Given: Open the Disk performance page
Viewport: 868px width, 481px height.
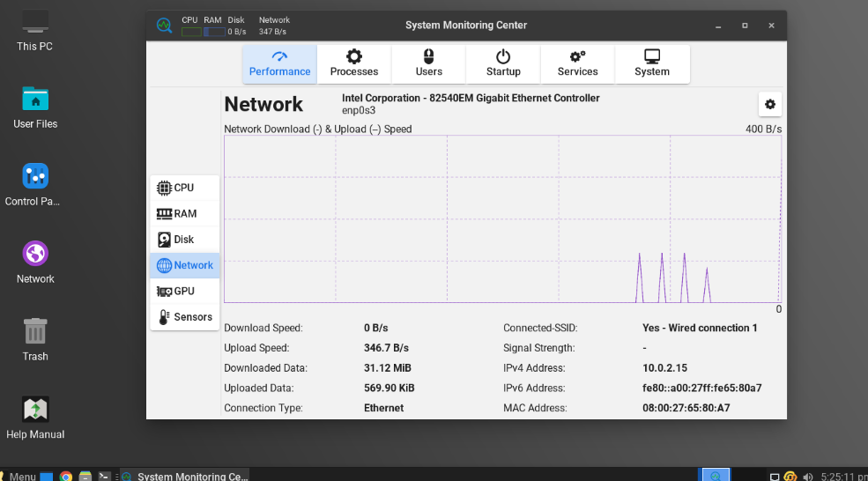Looking at the screenshot, I should pos(184,240).
